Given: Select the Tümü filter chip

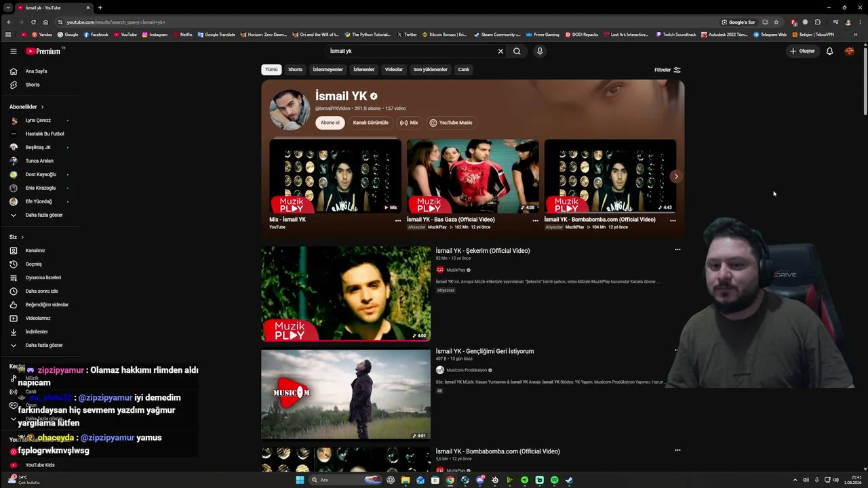Looking at the screenshot, I should [271, 69].
